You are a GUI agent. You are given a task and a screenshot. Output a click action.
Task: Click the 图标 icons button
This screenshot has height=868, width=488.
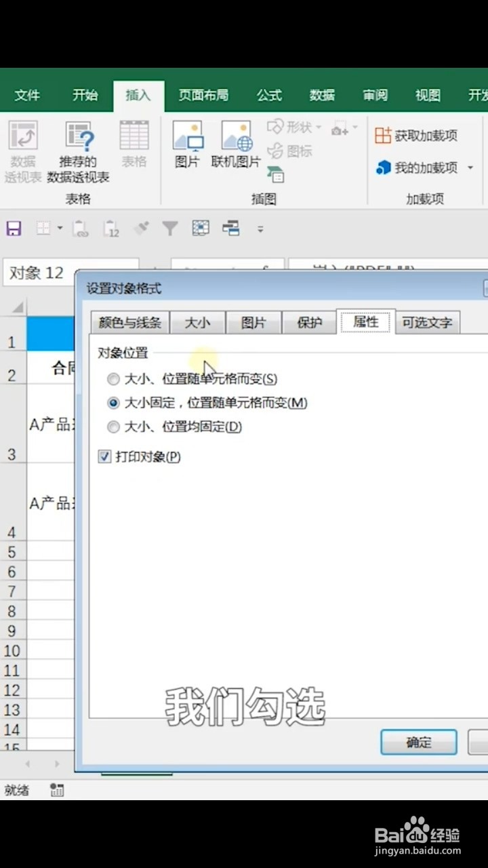click(289, 151)
